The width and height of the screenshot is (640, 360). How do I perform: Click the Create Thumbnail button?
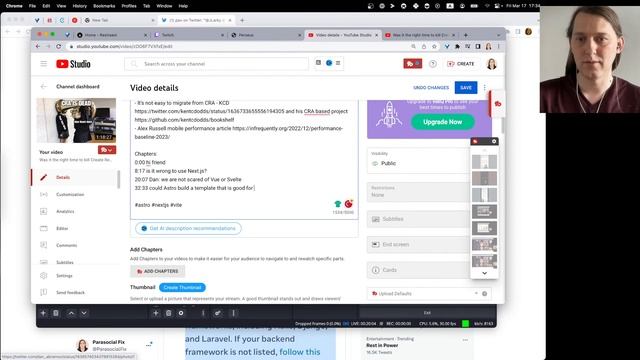pos(182,287)
